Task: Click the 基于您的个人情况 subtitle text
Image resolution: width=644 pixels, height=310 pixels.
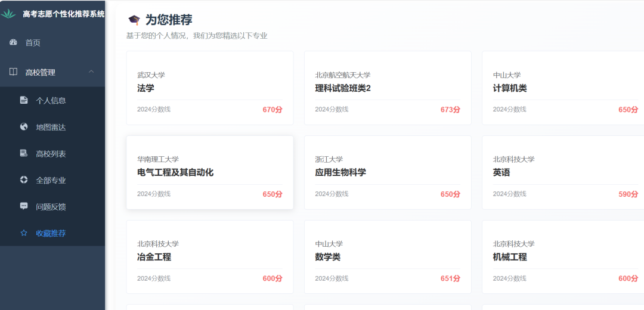Action: pos(197,36)
